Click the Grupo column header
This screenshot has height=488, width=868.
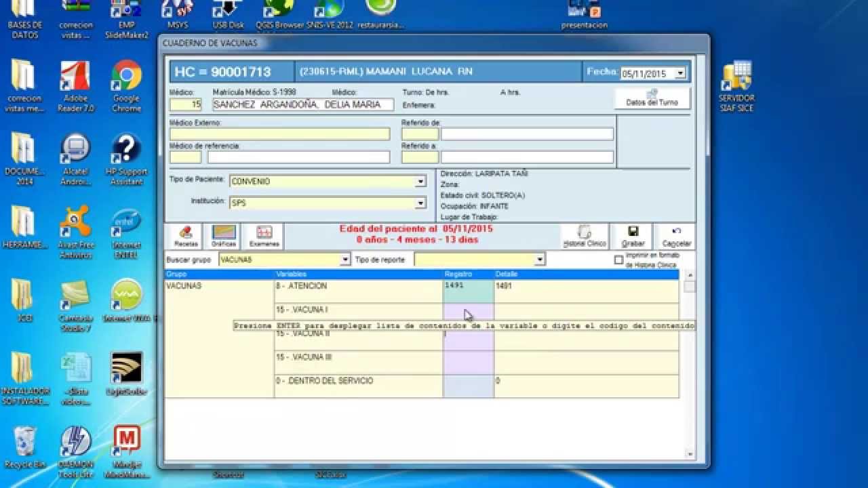219,274
